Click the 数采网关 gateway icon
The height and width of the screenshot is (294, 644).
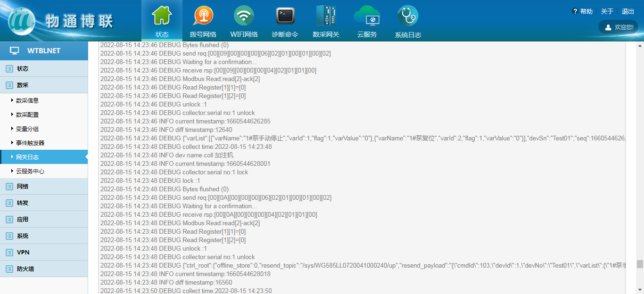click(326, 16)
